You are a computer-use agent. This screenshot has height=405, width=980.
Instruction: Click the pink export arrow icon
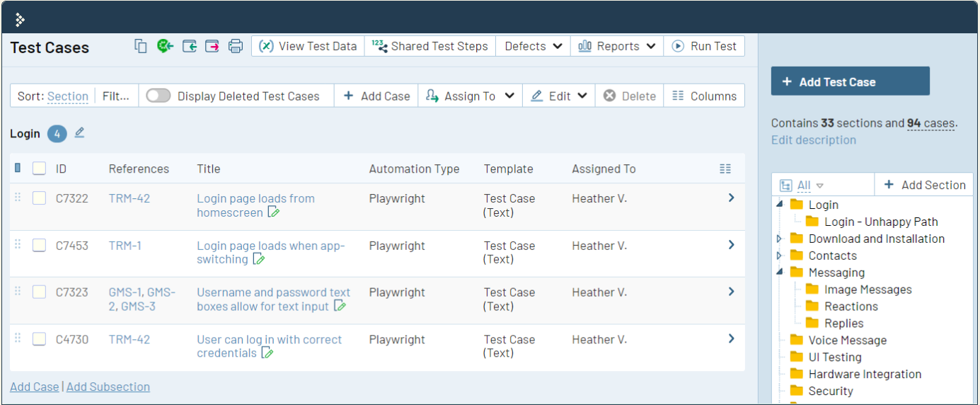212,46
